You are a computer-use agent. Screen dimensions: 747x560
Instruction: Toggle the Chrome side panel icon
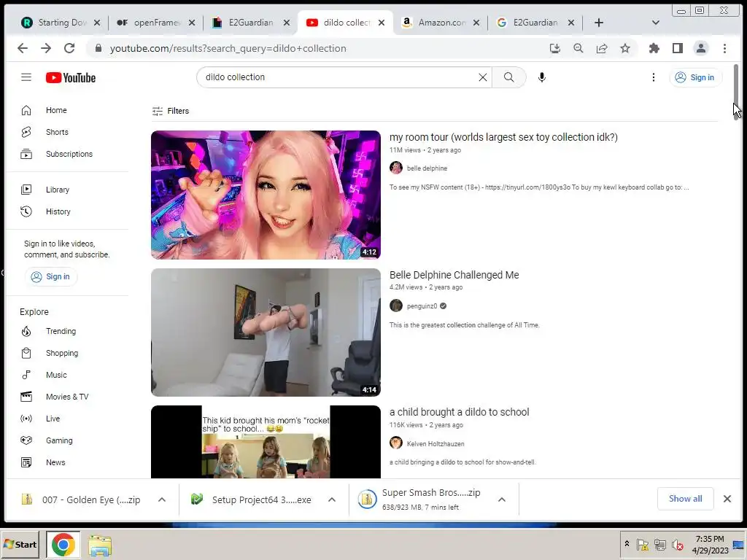click(x=678, y=48)
